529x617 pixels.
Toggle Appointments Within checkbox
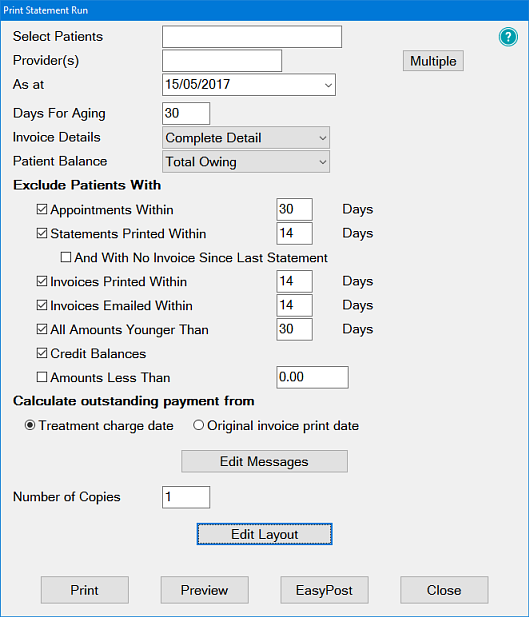[42, 209]
